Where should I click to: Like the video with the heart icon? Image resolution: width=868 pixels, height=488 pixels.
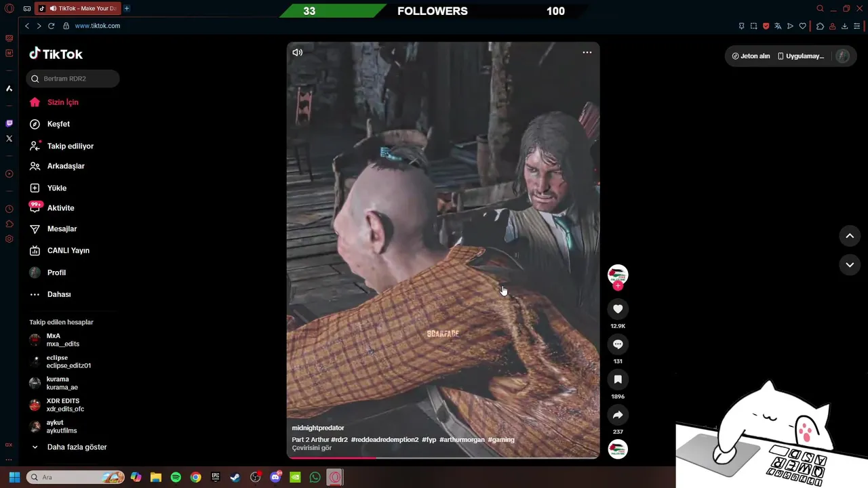click(618, 309)
